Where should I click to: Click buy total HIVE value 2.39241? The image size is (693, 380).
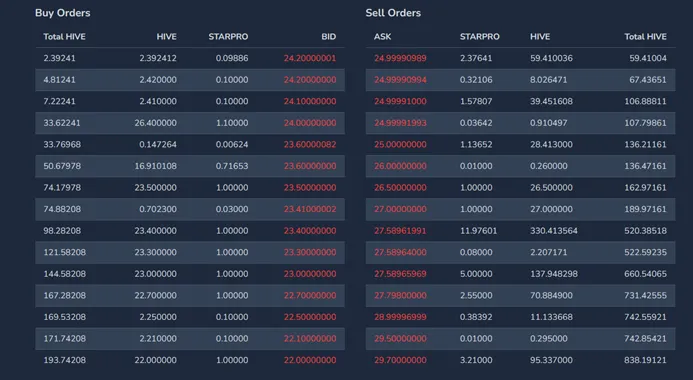pyautogui.click(x=59, y=58)
